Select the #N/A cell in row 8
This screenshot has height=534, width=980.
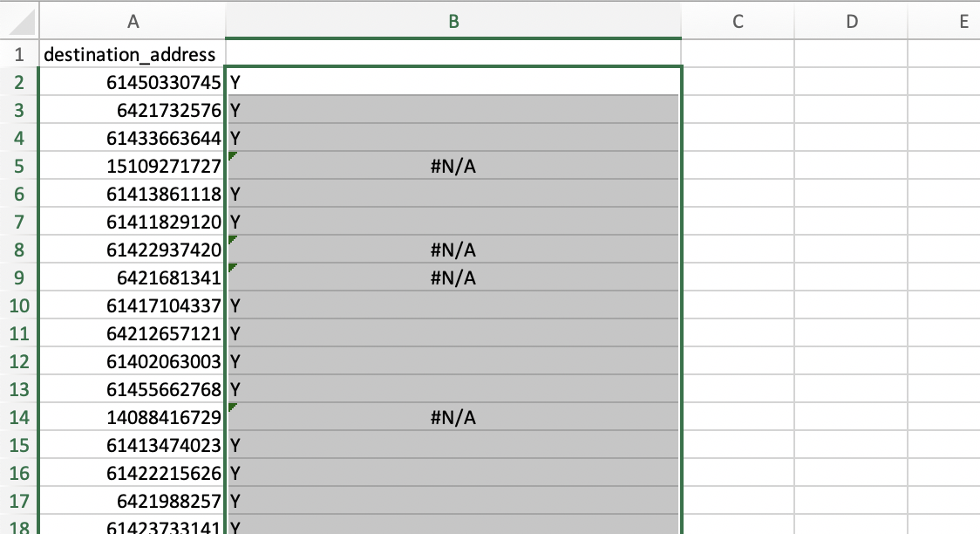(453, 250)
